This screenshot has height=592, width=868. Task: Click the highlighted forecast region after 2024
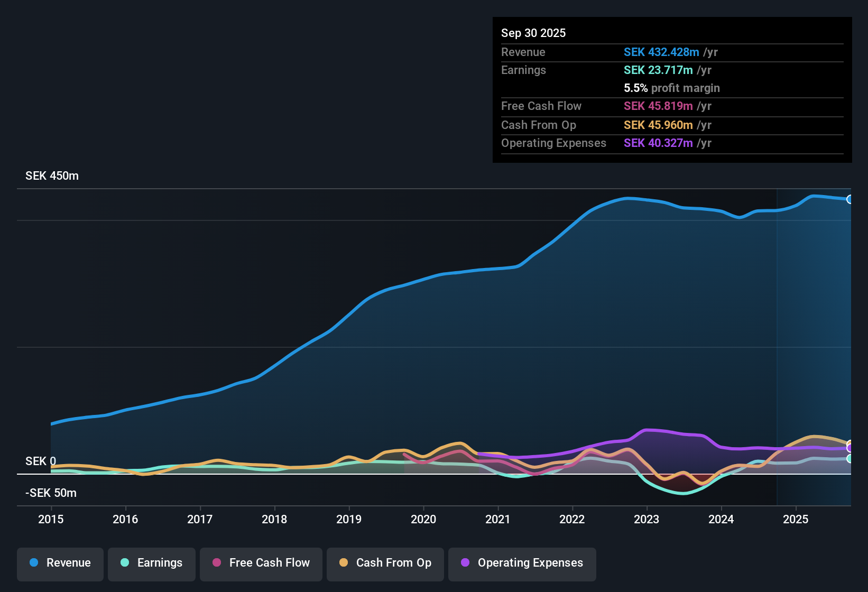coord(814,344)
